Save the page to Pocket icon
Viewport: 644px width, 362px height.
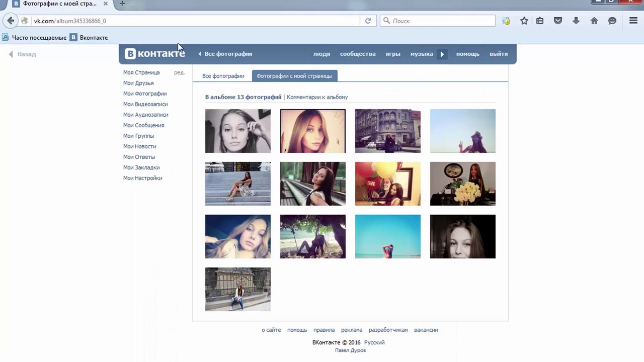(x=558, y=21)
